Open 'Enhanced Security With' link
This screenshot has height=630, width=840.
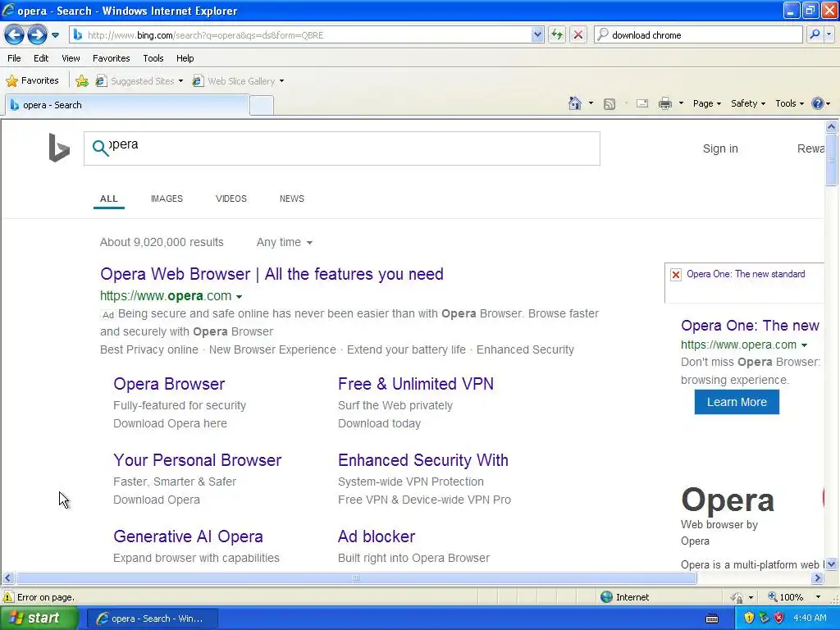[x=422, y=460]
